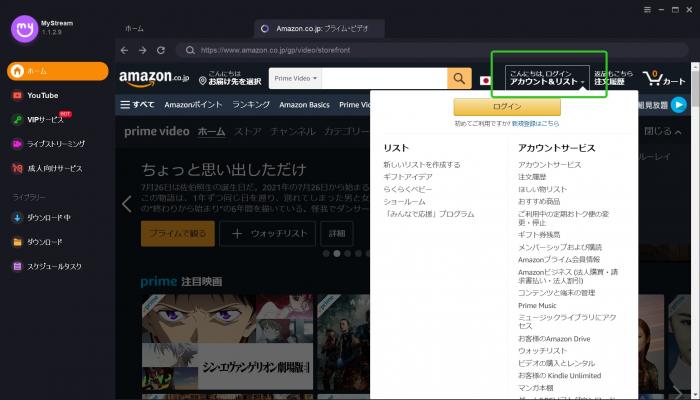Open the アカウント＆リスト dropdown
The width and height of the screenshot is (700, 400).
pos(547,78)
